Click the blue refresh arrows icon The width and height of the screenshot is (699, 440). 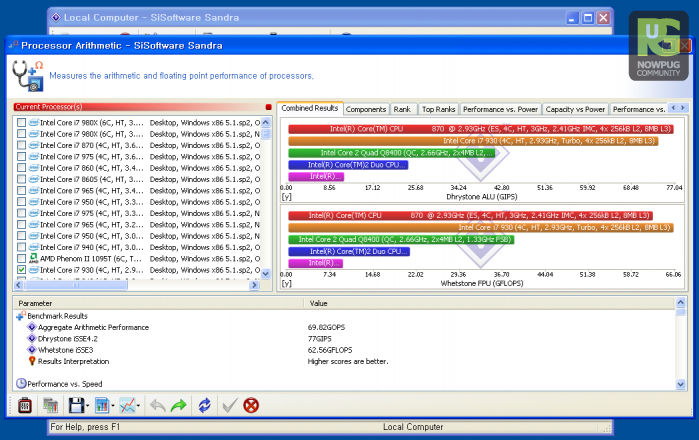[205, 405]
